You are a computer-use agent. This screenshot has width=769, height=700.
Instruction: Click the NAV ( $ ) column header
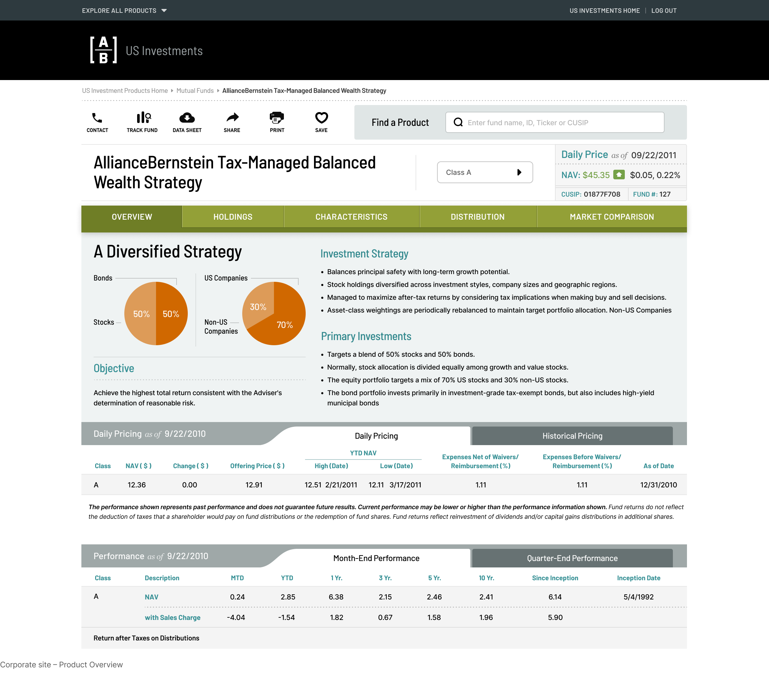coord(138,466)
